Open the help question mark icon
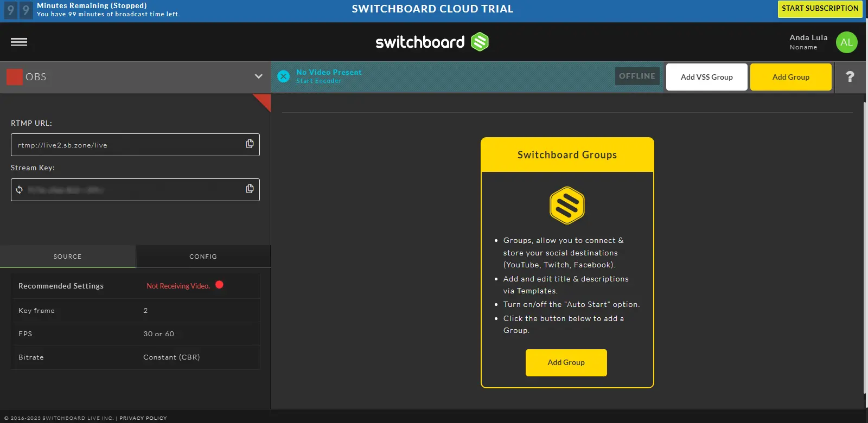868x423 pixels. click(850, 77)
